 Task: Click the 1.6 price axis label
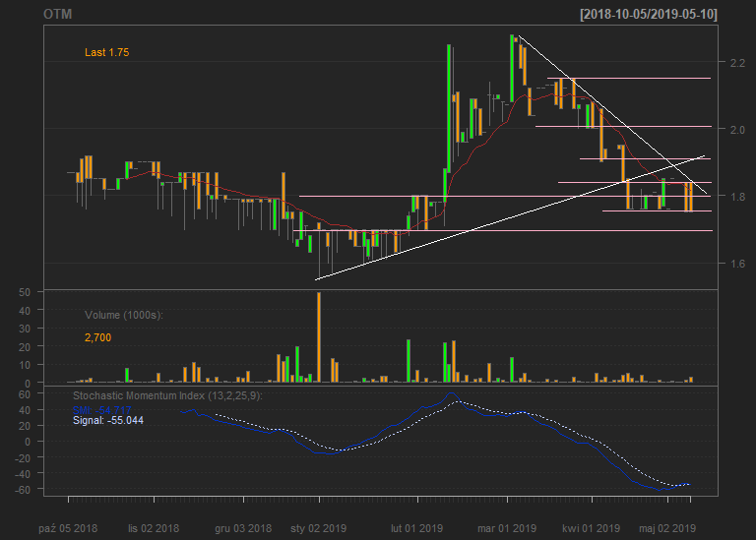[x=737, y=264]
